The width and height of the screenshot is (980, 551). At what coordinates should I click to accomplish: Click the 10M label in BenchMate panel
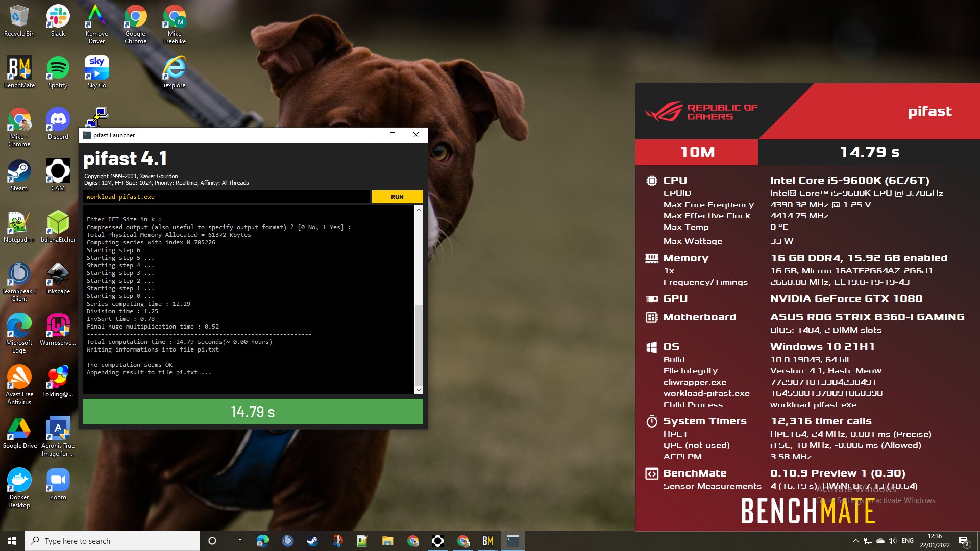point(697,152)
